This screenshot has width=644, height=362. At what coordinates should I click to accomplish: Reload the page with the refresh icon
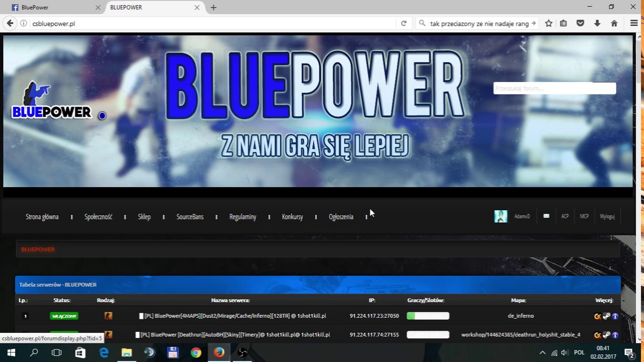404,23
